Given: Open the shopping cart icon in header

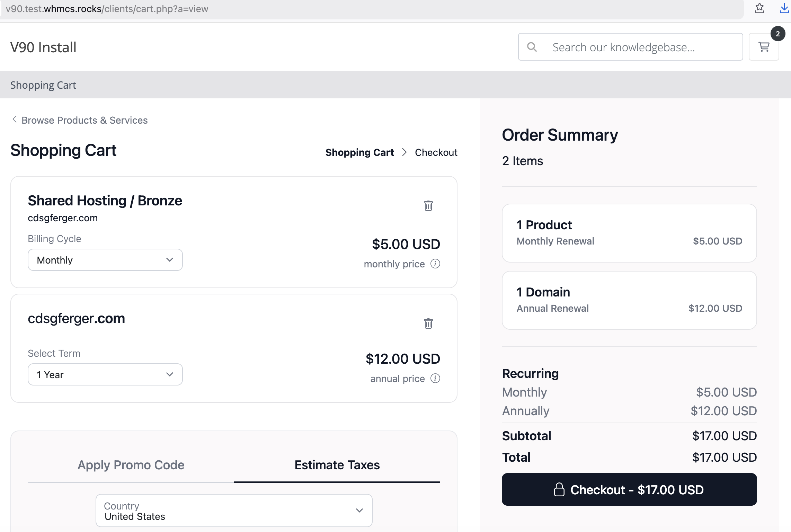Looking at the screenshot, I should point(764,47).
